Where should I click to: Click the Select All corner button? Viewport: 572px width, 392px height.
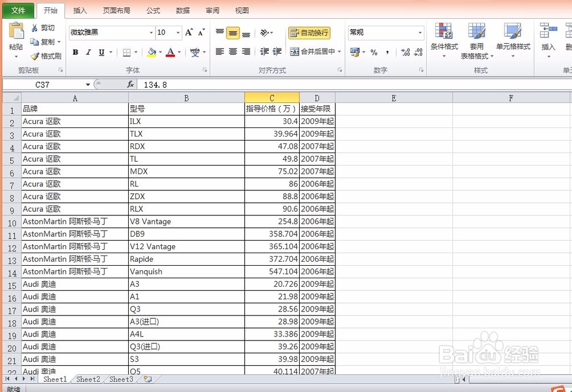point(12,98)
